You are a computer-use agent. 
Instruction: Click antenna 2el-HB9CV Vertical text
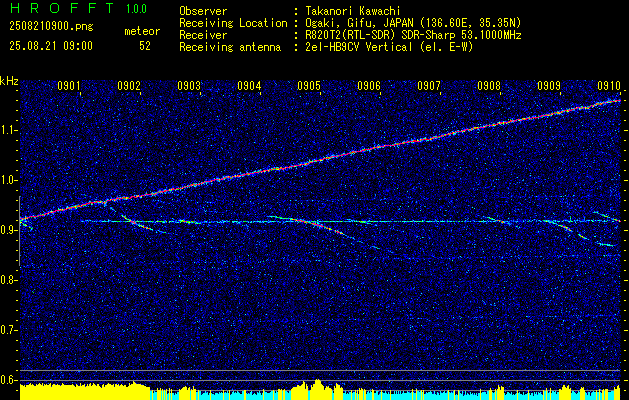387,47
